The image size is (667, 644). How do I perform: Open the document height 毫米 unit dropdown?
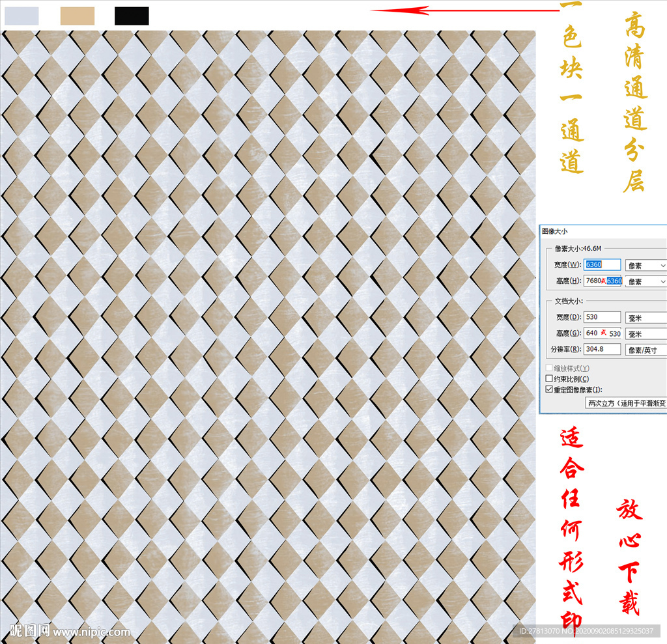click(x=646, y=334)
